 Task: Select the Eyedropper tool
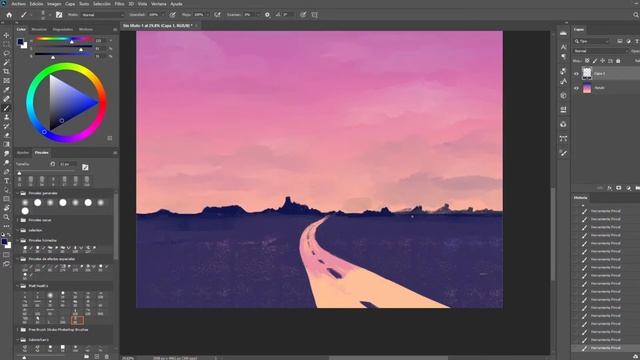pyautogui.click(x=7, y=89)
